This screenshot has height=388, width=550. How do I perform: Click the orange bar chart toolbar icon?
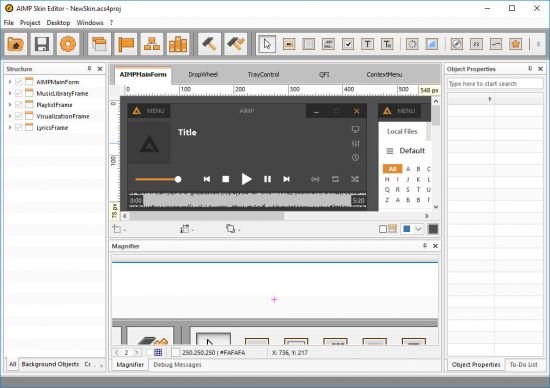point(178,44)
